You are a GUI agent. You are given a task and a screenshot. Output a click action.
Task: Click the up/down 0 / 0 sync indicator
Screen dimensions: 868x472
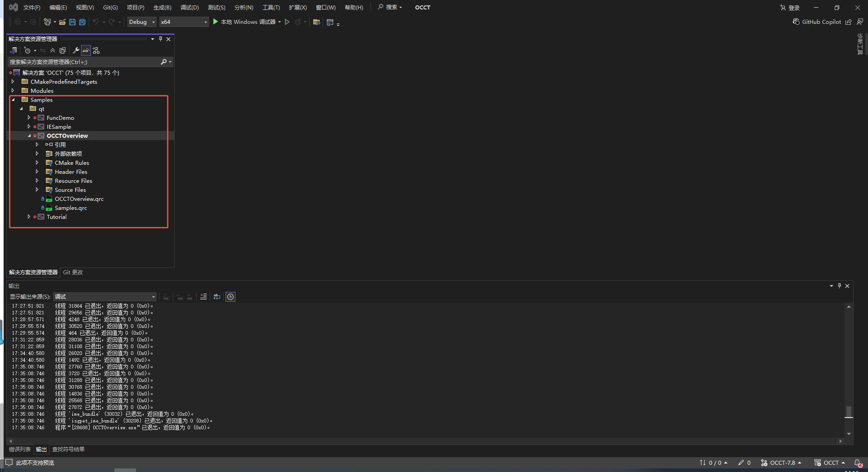coord(714,463)
